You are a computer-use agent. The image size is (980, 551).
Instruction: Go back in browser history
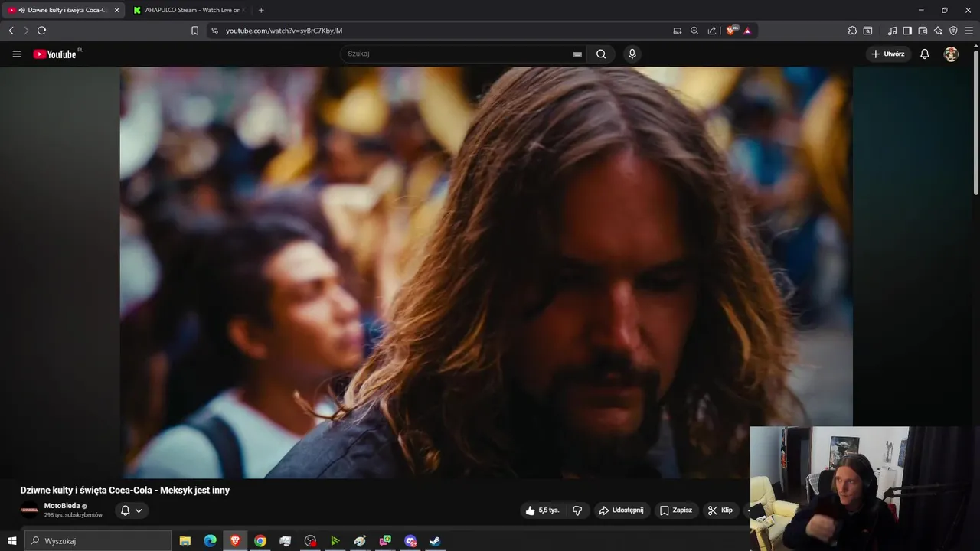pos(11,31)
